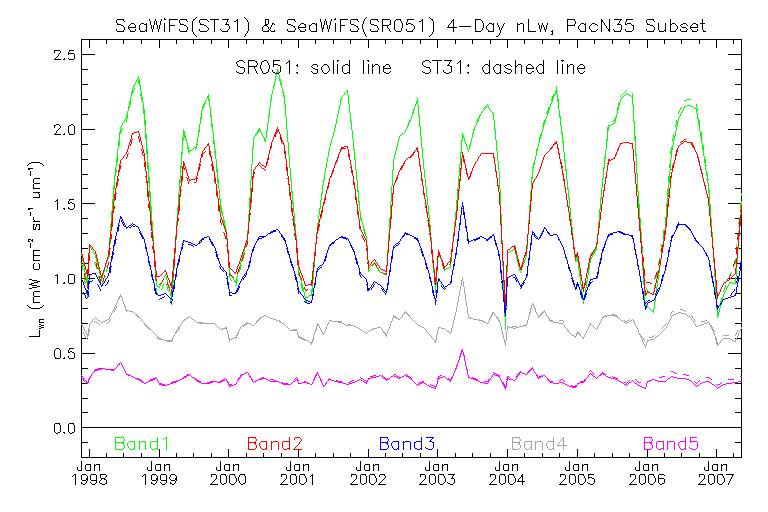Click the Jan 2003 x-axis label
Image resolution: width=768 pixels, height=512 pixels.
click(x=437, y=473)
